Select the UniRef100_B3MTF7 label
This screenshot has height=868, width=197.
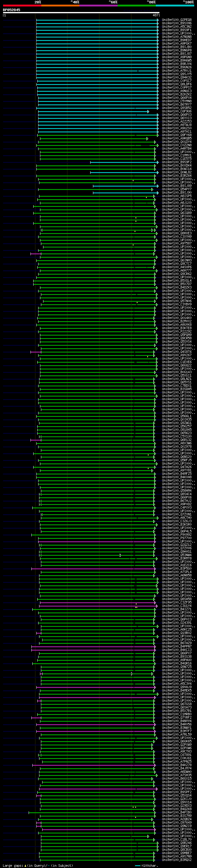point(177,731)
